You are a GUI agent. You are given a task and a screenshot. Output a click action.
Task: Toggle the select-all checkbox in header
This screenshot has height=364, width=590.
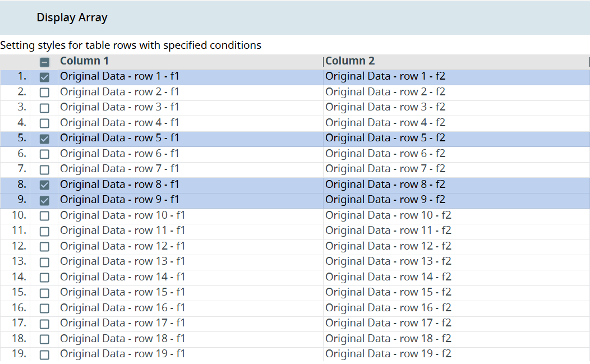[45, 62]
